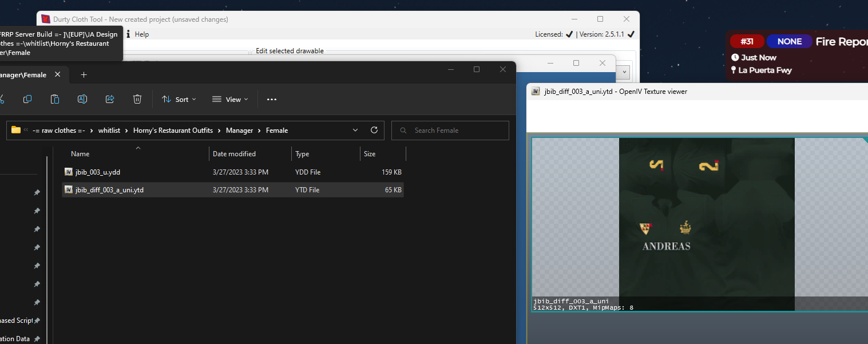The image size is (868, 344).
Task: Open the Sort dropdown in Explorer
Action: pos(179,99)
